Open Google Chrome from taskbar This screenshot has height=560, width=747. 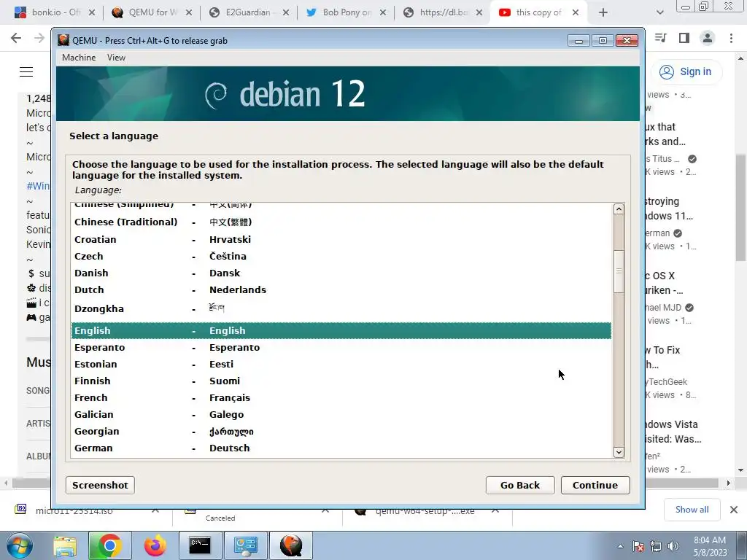(109, 546)
